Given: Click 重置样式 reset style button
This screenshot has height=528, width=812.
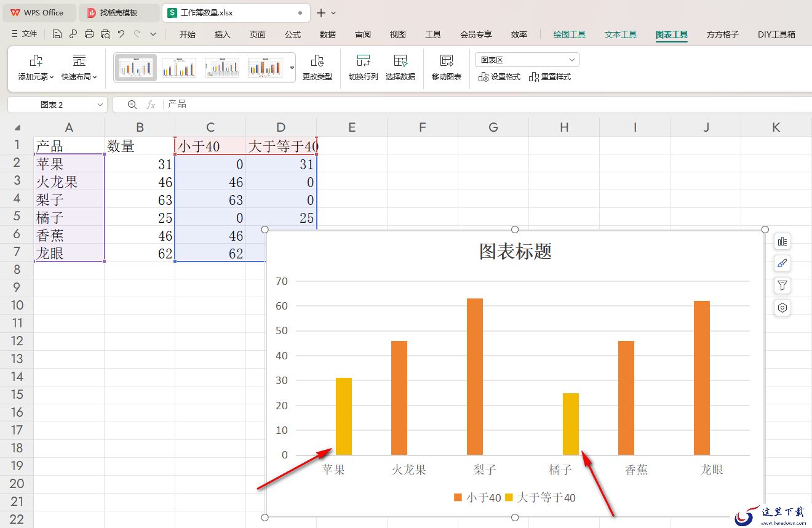Looking at the screenshot, I should tap(550, 77).
